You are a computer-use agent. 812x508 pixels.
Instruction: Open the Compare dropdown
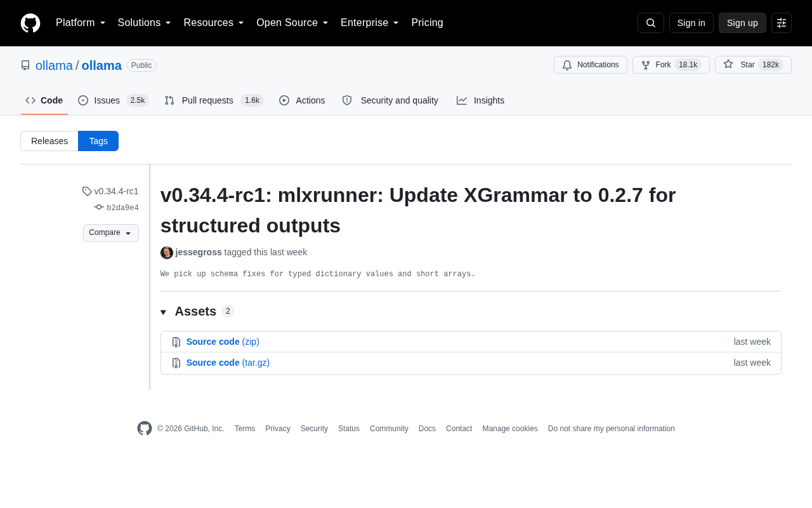111,233
